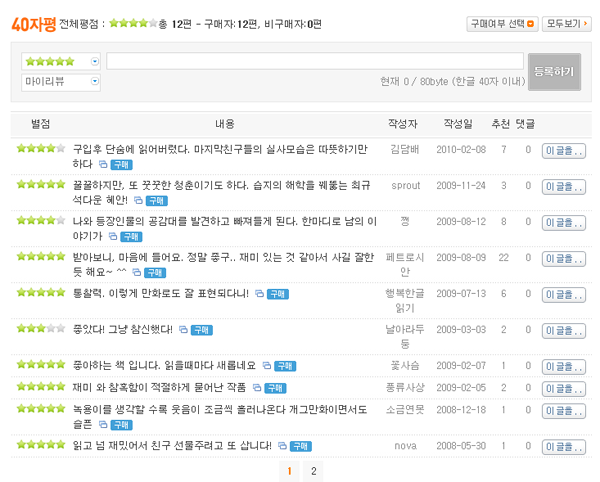Click the 이글을 button for 날아라두둥's review
The height and width of the screenshot is (482, 600).
[564, 331]
